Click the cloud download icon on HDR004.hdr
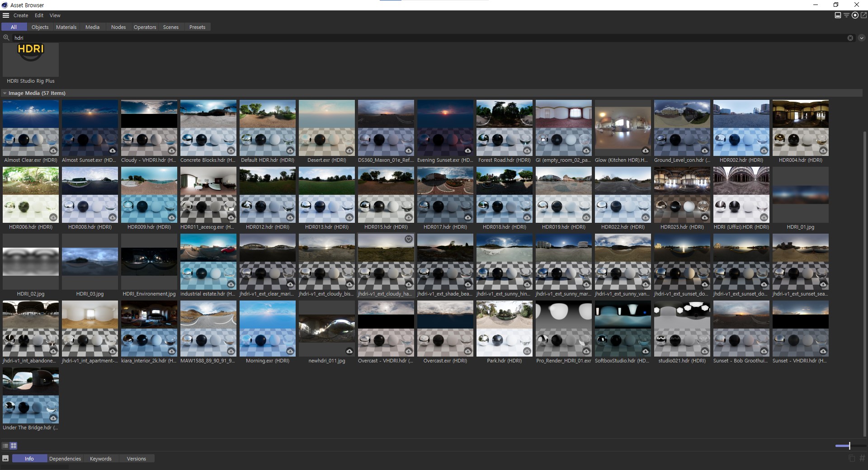This screenshot has height=470, width=868. (823, 150)
